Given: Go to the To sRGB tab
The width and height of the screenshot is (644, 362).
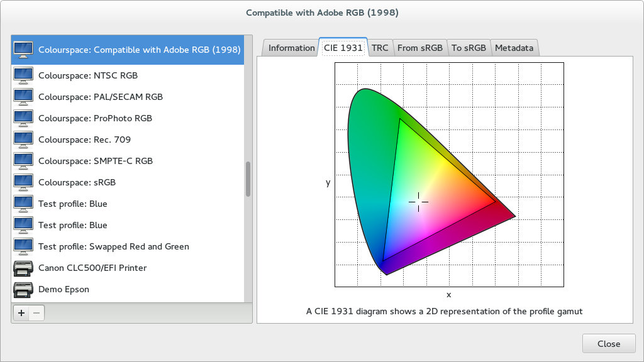Looking at the screenshot, I should [x=469, y=48].
